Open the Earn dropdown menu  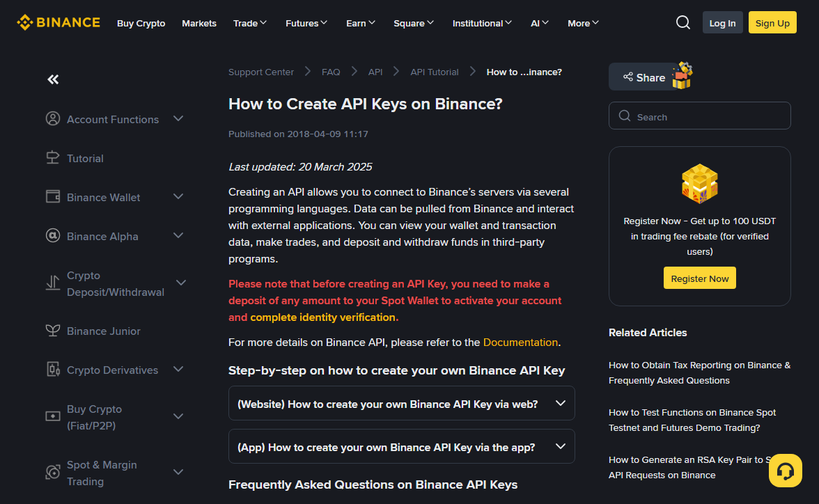coord(361,23)
